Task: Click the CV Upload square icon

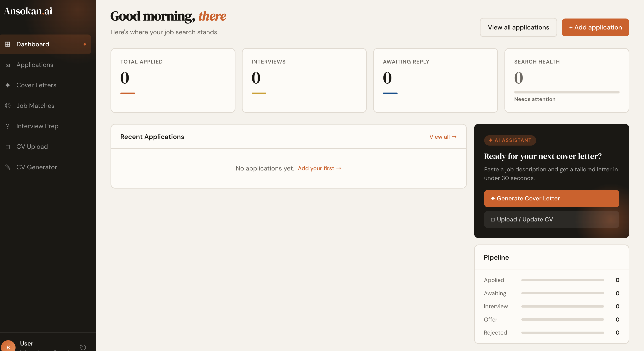Action: click(x=8, y=147)
